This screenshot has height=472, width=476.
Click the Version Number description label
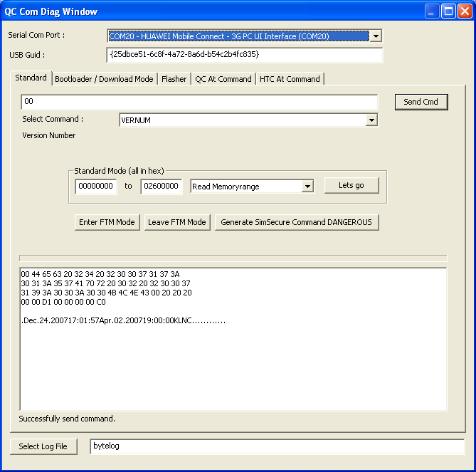[49, 135]
